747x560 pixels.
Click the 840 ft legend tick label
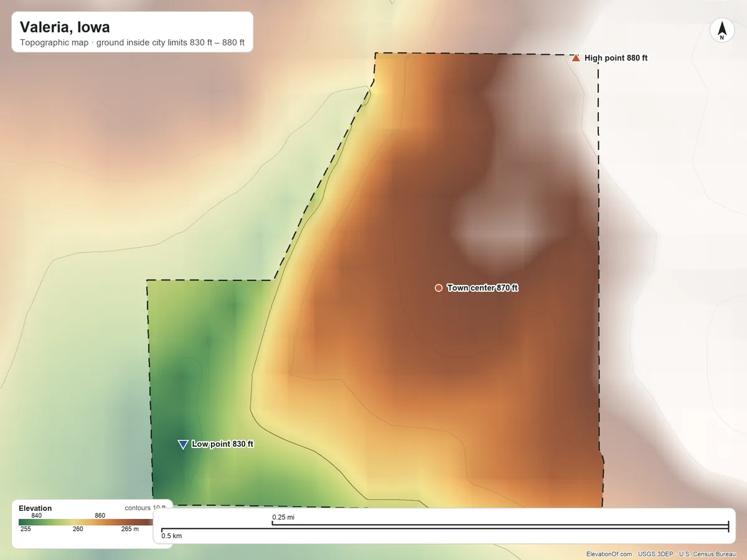(36, 516)
